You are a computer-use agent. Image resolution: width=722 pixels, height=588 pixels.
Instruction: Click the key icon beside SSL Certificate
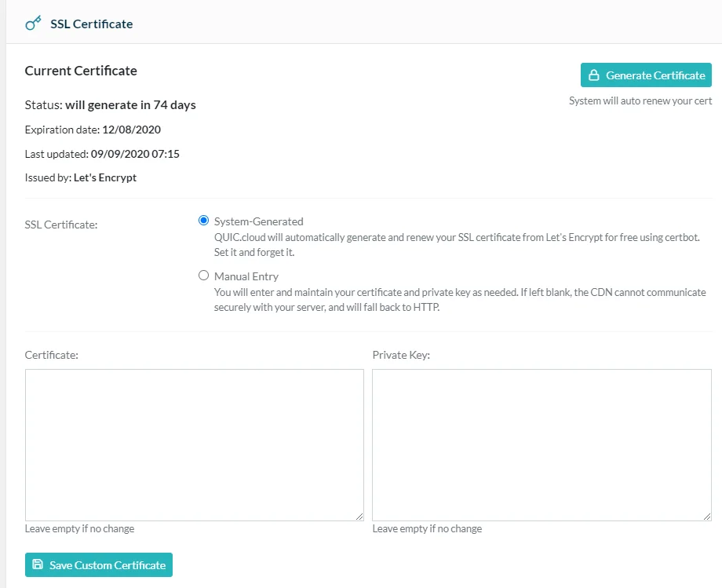33,23
